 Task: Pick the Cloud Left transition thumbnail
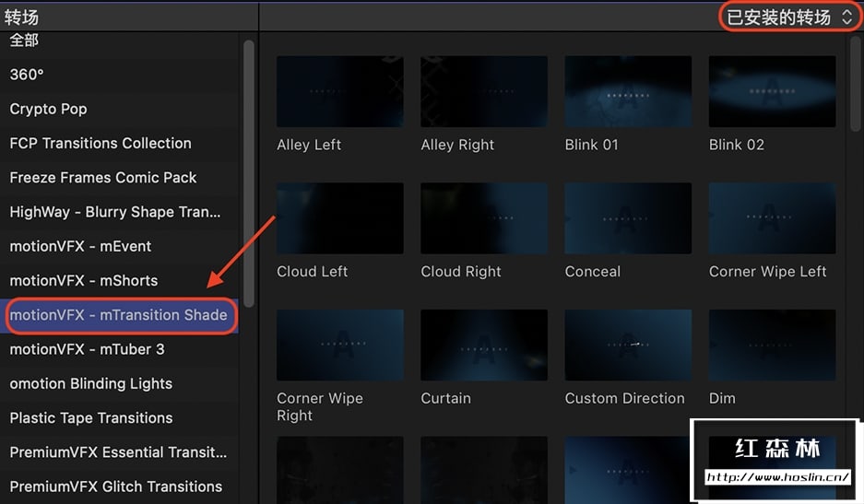tap(340, 218)
